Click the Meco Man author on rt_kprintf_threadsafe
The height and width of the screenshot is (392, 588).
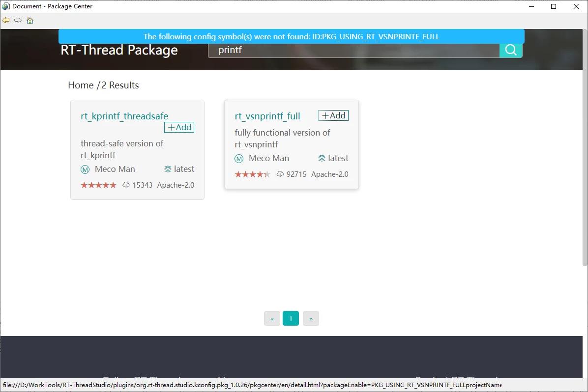coord(115,169)
